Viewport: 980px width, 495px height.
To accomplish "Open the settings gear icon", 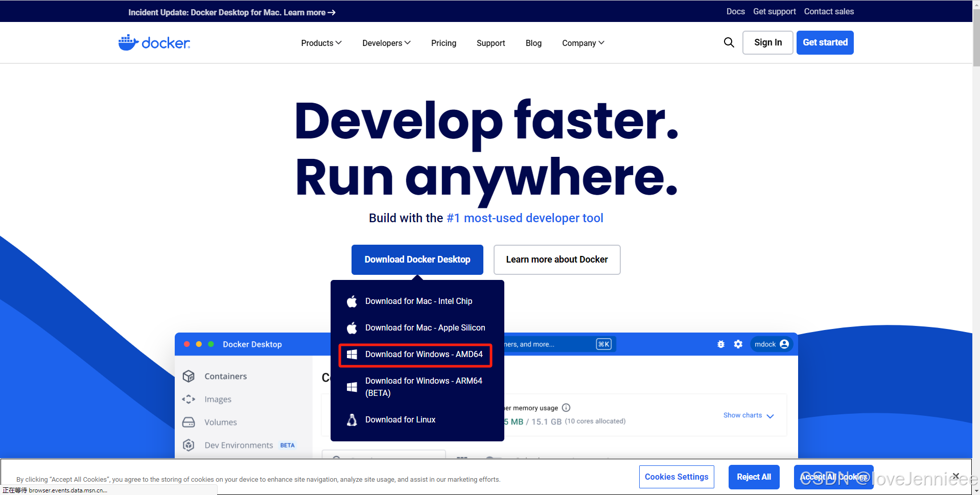I will click(738, 344).
